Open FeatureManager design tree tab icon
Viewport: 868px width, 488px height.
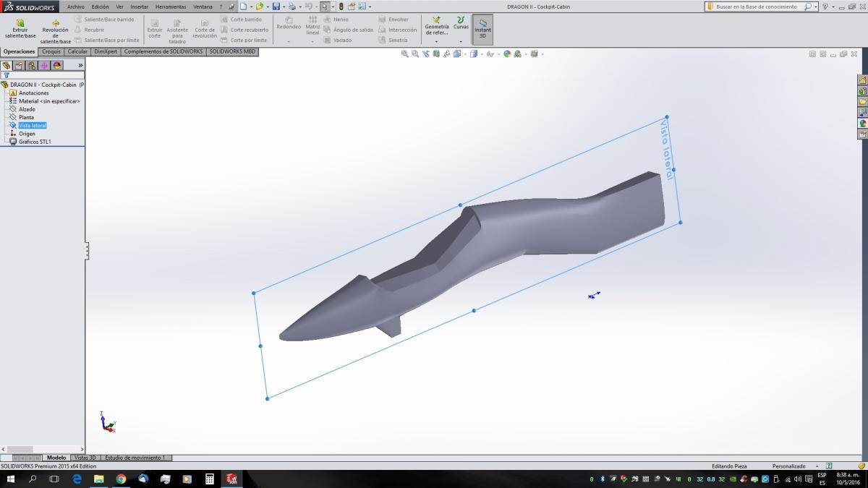7,65
